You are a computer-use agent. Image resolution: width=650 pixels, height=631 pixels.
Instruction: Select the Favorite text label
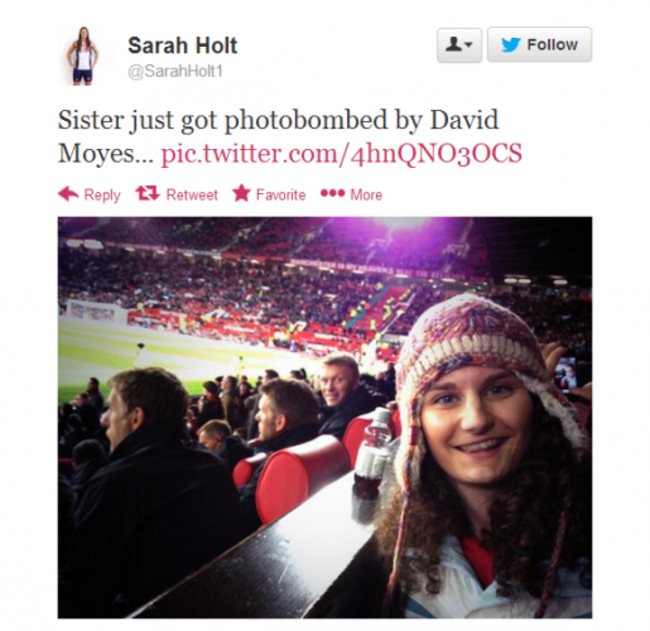coord(281,194)
